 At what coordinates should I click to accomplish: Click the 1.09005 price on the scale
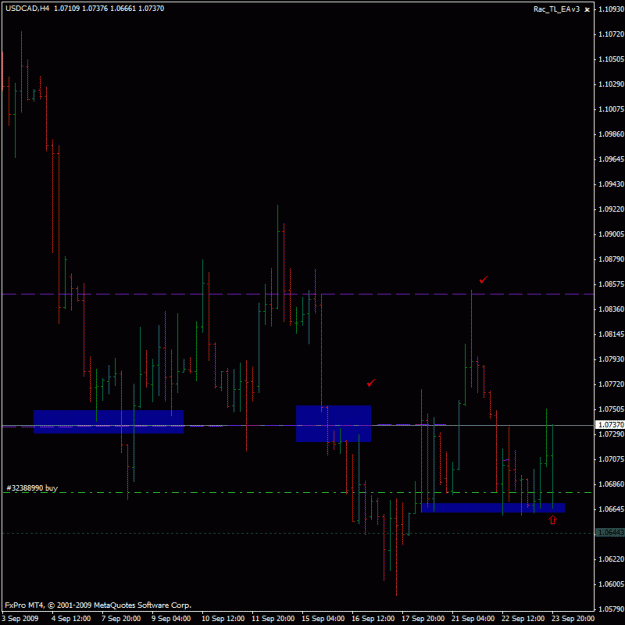(611, 234)
